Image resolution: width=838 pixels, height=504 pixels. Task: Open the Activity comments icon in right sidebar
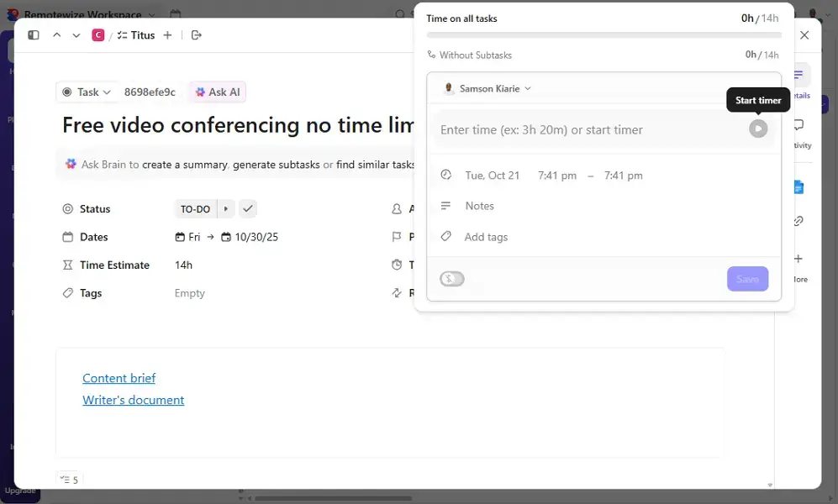point(797,124)
